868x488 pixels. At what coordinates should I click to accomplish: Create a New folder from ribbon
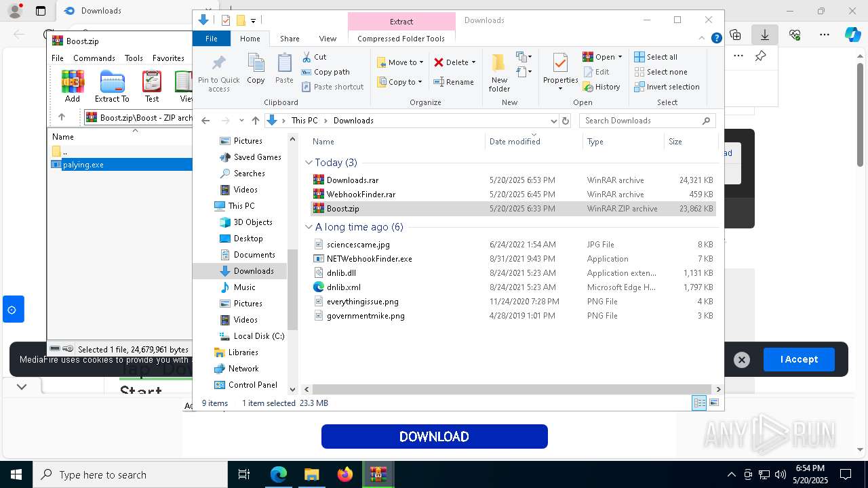coord(499,73)
